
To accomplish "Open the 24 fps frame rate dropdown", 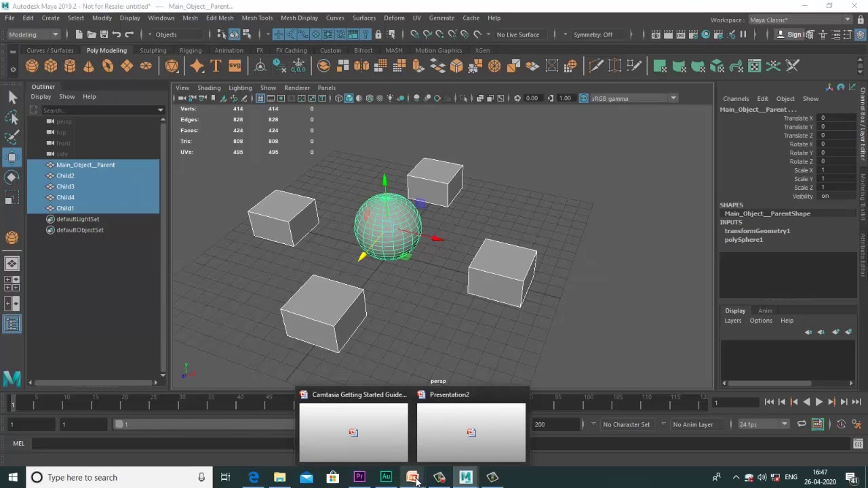I will tap(764, 424).
